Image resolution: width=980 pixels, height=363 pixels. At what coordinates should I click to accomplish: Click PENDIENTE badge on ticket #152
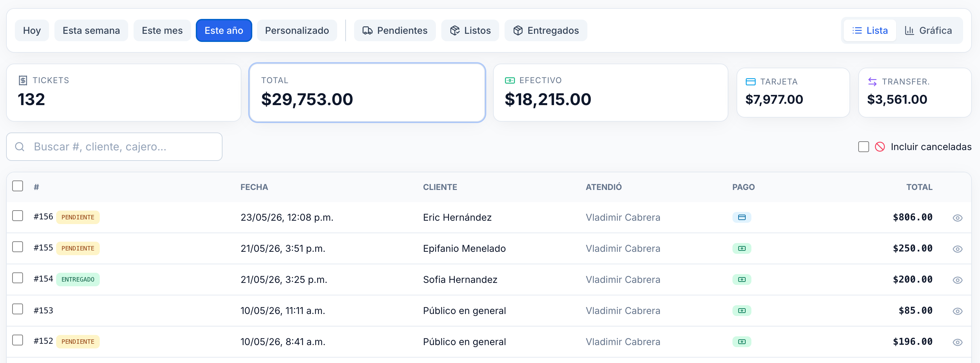(78, 342)
